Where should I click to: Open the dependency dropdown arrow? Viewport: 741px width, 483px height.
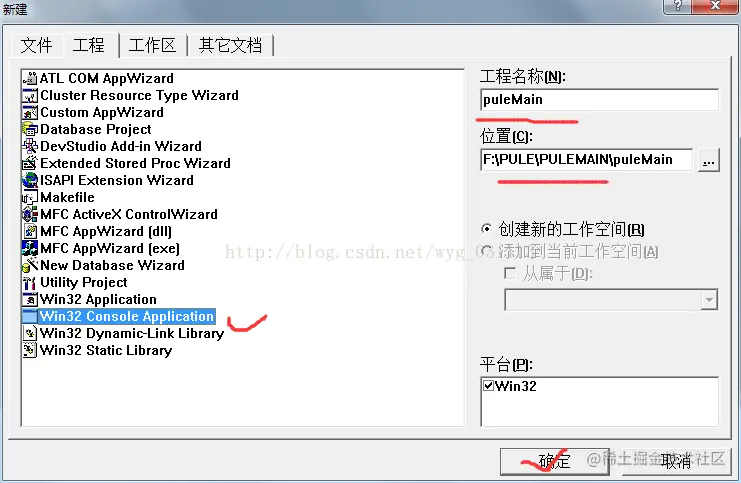pyautogui.click(x=709, y=300)
